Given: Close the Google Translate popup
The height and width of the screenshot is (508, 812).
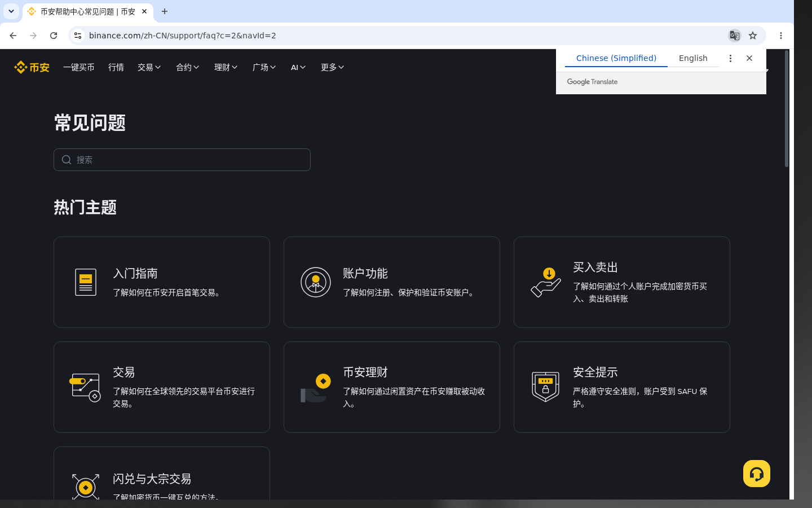Looking at the screenshot, I should point(749,58).
